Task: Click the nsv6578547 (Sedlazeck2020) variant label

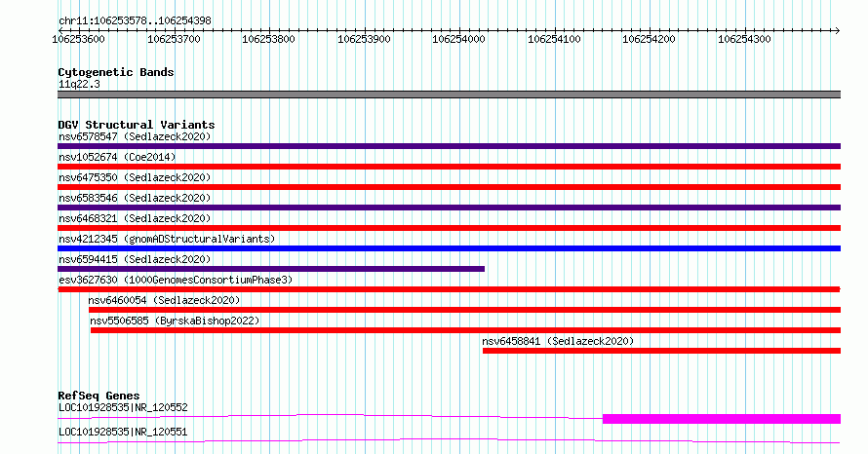Action: pos(135,136)
